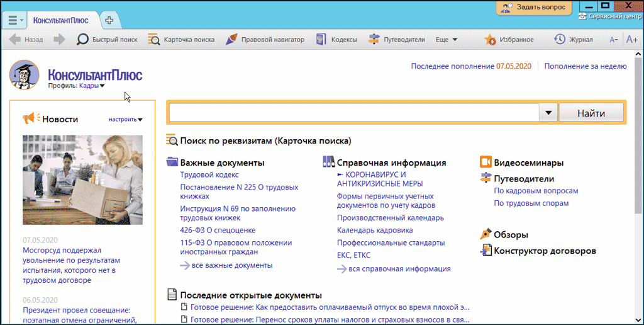Open news Президент провел совещание

click(80, 315)
